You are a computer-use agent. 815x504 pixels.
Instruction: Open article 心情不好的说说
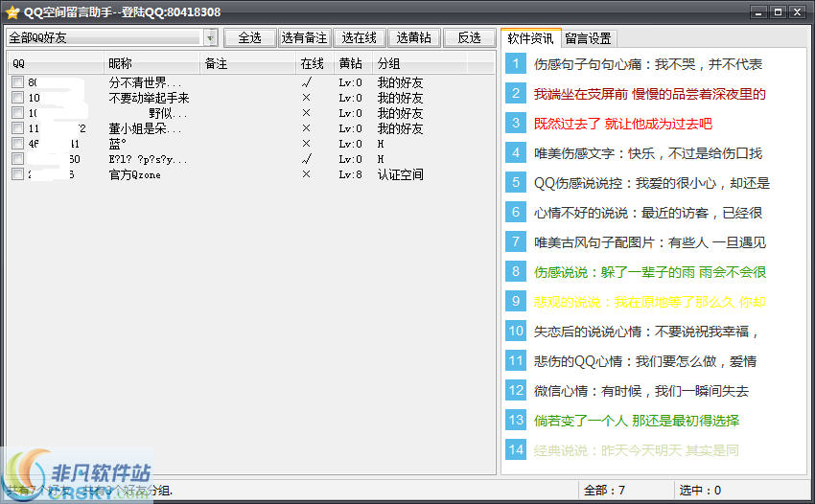click(647, 212)
